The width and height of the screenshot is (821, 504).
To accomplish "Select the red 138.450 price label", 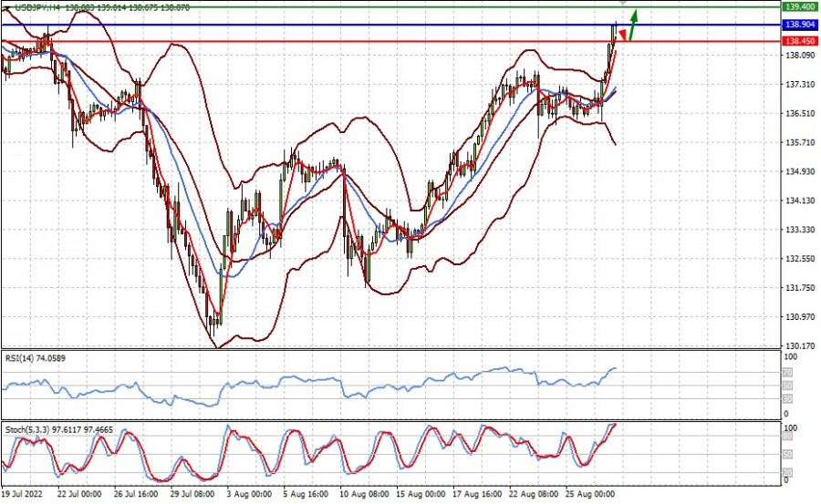I will [800, 41].
